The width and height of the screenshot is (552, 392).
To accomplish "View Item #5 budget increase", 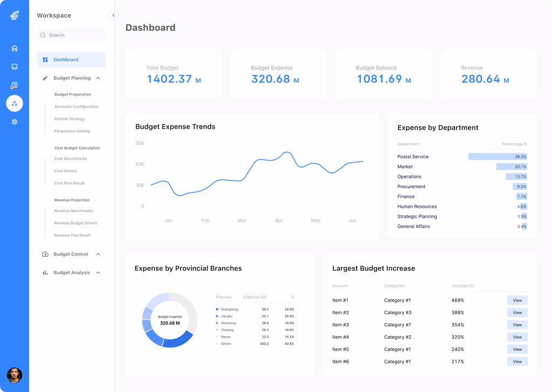I will (517, 349).
